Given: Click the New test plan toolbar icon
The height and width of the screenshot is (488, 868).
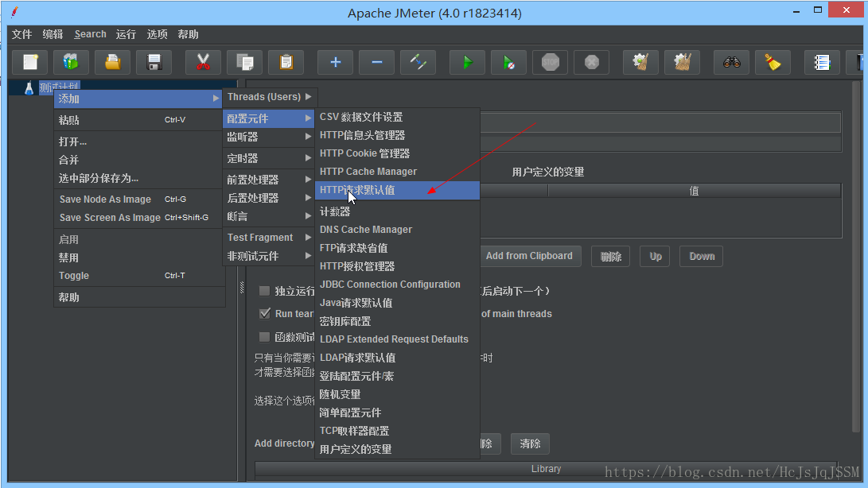Looking at the screenshot, I should pos(30,62).
